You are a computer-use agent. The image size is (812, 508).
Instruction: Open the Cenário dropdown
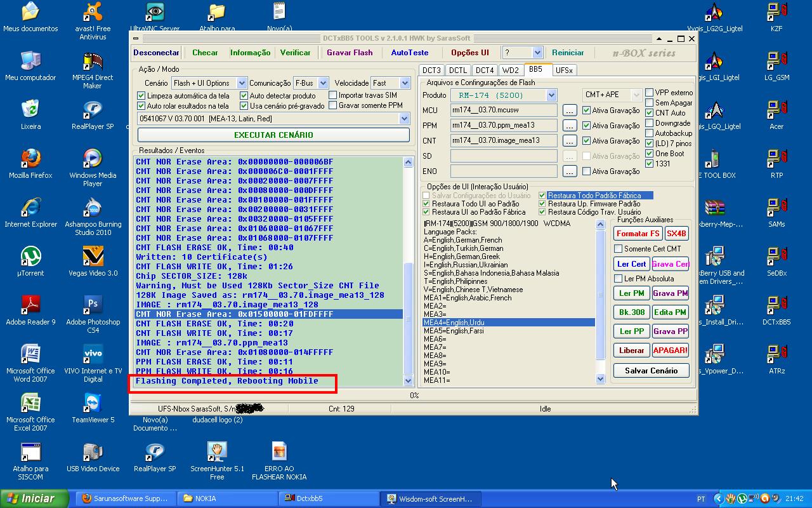(x=242, y=83)
